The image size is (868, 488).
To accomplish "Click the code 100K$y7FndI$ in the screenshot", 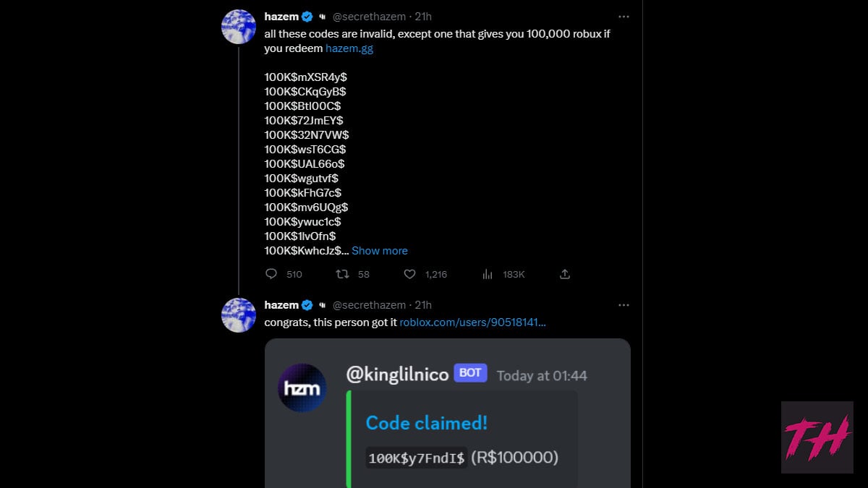I will 416,458.
